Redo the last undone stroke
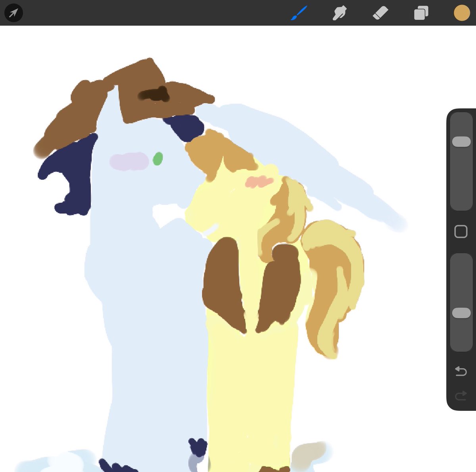The height and width of the screenshot is (472, 476). coord(461,395)
